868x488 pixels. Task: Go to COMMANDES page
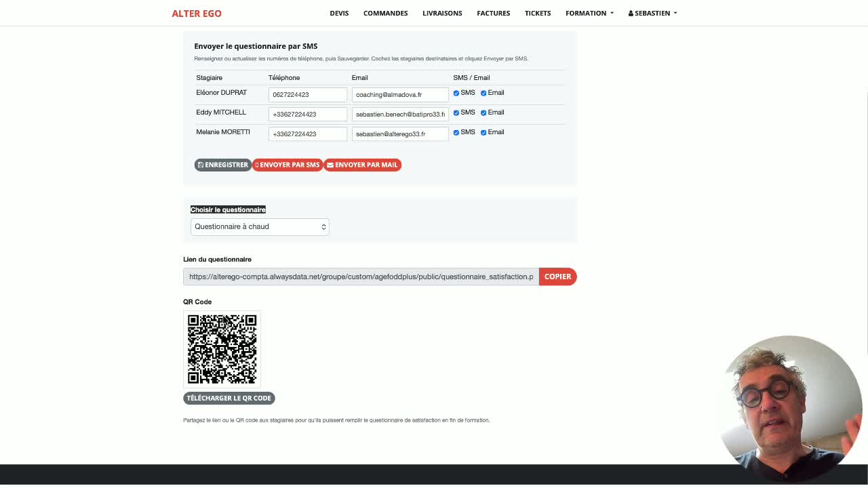coord(385,13)
